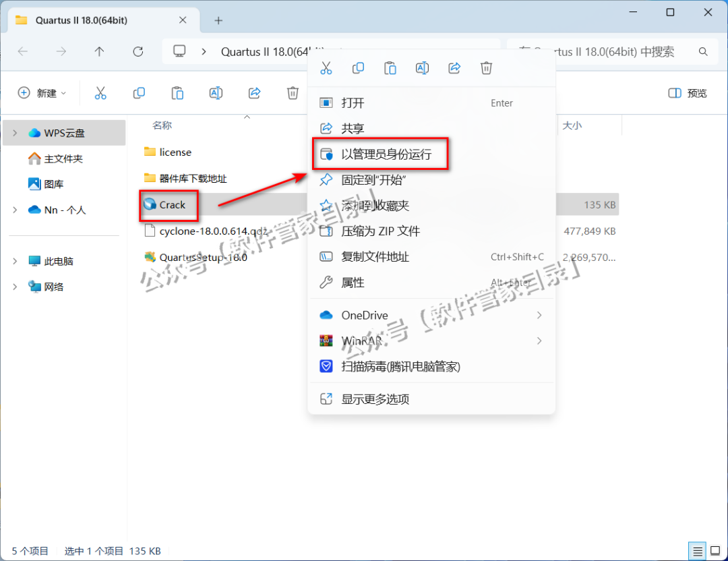The image size is (728, 561).
Task: Switch to details view in the status bar
Action: point(697,551)
